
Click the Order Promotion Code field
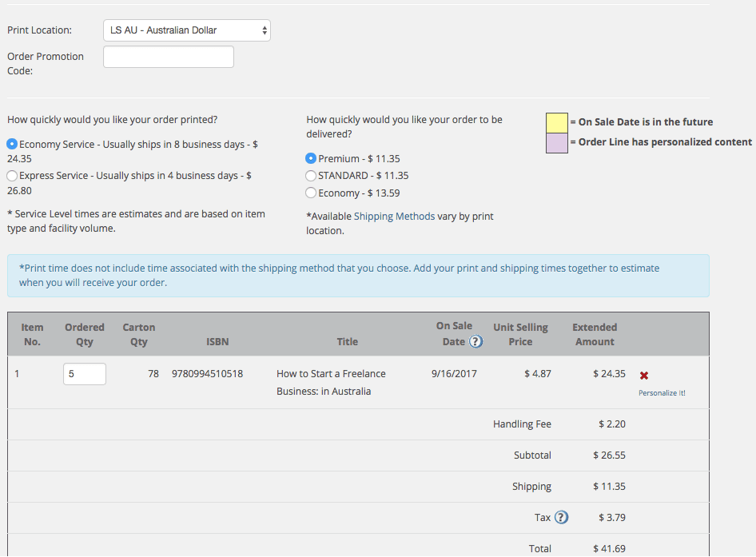(x=169, y=57)
